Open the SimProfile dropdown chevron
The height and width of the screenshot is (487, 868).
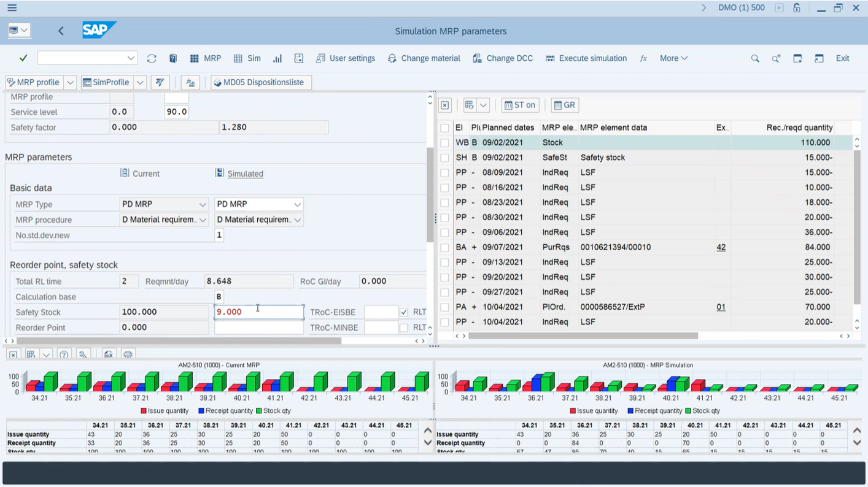pos(139,82)
